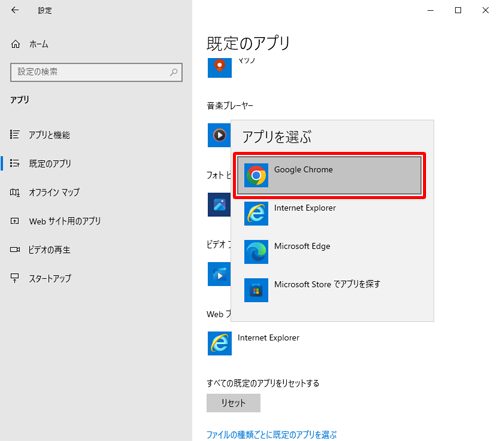Click the ビデオの再生 camera icon

[x=15, y=249]
